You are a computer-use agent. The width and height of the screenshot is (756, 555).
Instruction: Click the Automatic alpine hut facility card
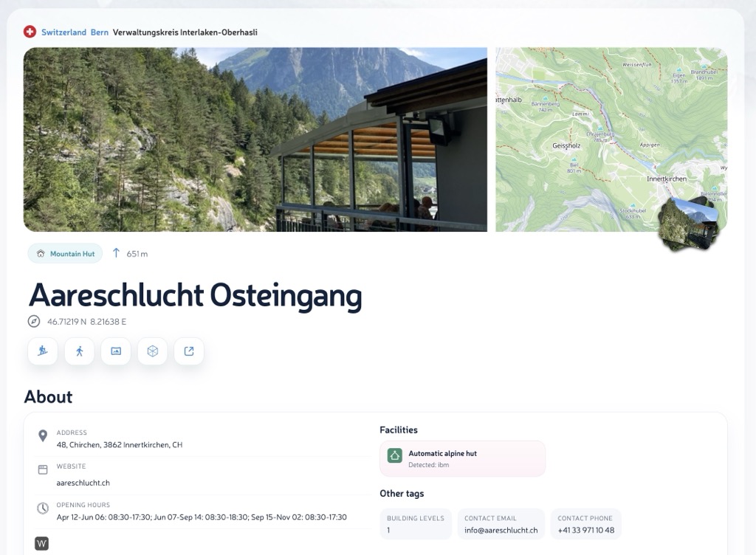(462, 458)
